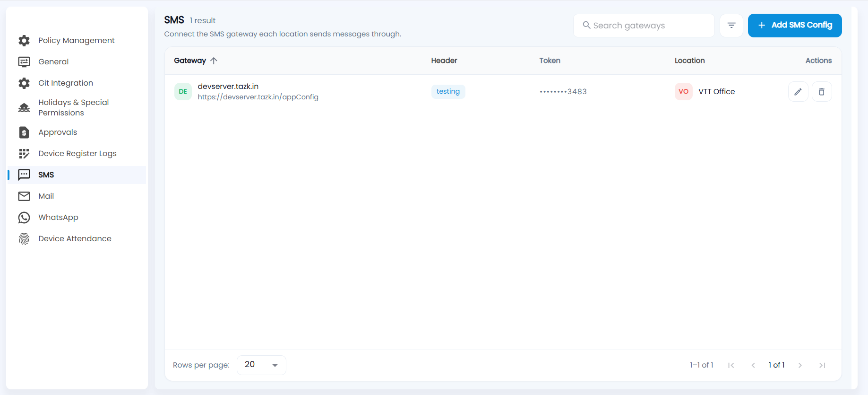Click the Mail envelope icon
This screenshot has height=395, width=868.
click(x=24, y=196)
